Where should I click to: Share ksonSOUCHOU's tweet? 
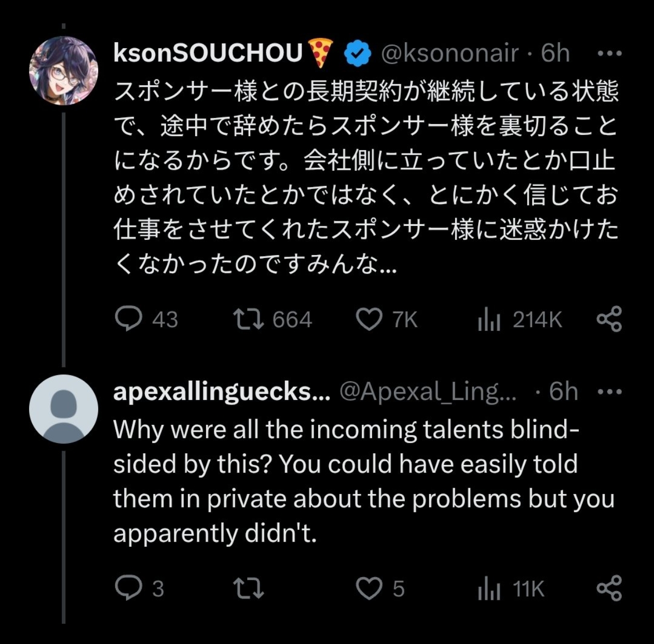pyautogui.click(x=609, y=319)
